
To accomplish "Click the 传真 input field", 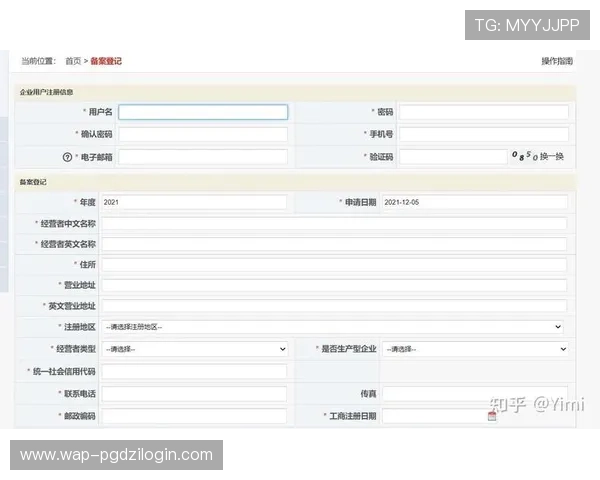I will pyautogui.click(x=474, y=394).
